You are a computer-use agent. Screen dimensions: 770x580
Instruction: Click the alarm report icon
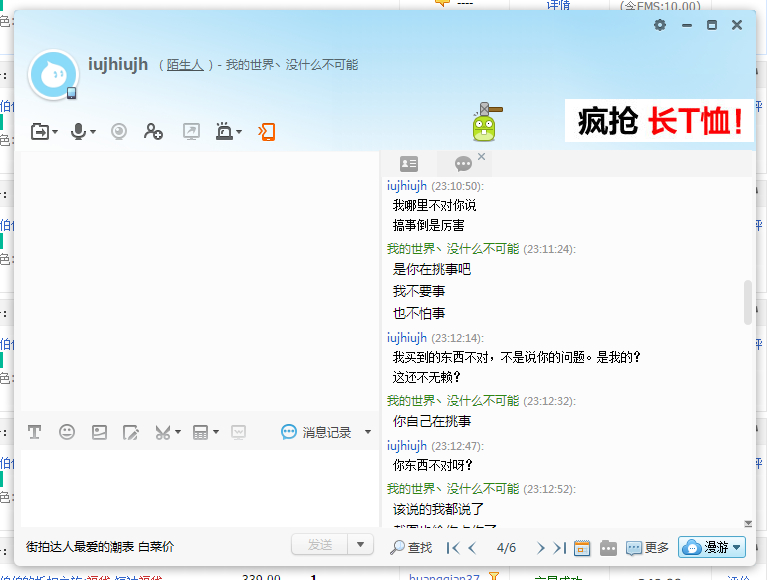point(224,132)
